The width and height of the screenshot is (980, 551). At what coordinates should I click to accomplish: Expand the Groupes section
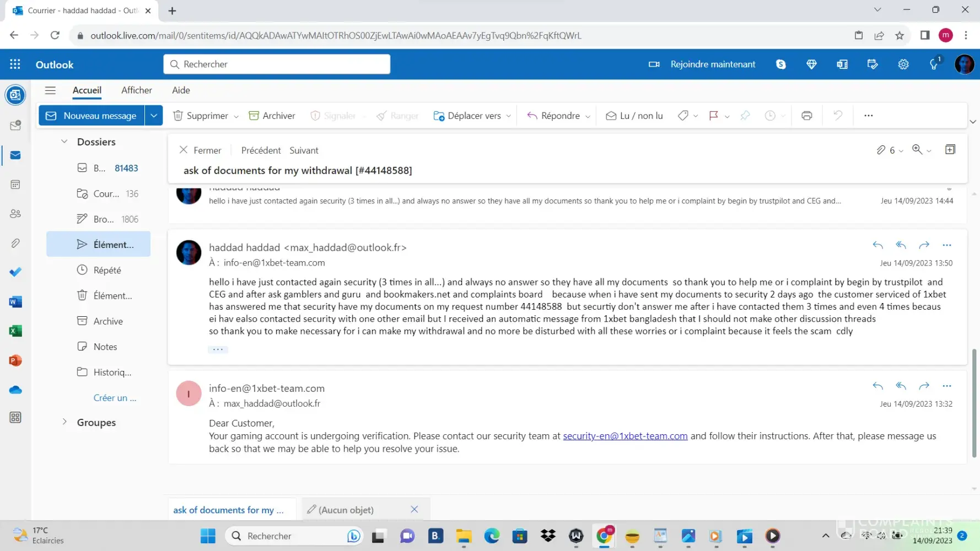pyautogui.click(x=64, y=422)
